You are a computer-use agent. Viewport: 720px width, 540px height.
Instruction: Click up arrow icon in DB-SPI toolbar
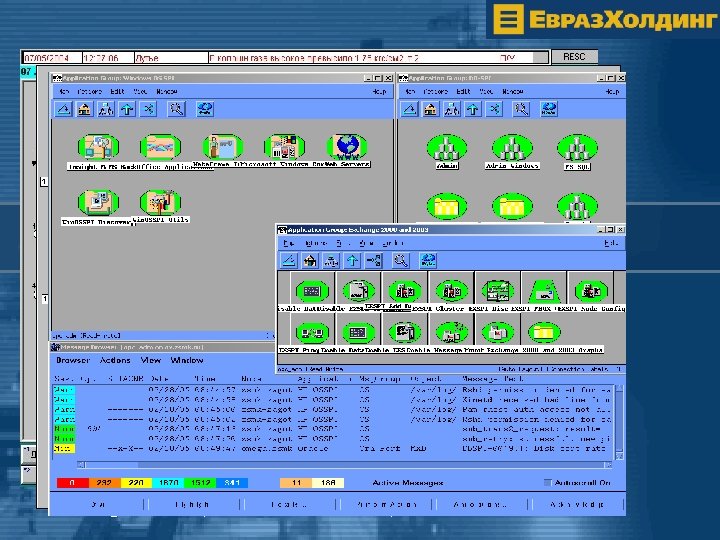[473, 109]
